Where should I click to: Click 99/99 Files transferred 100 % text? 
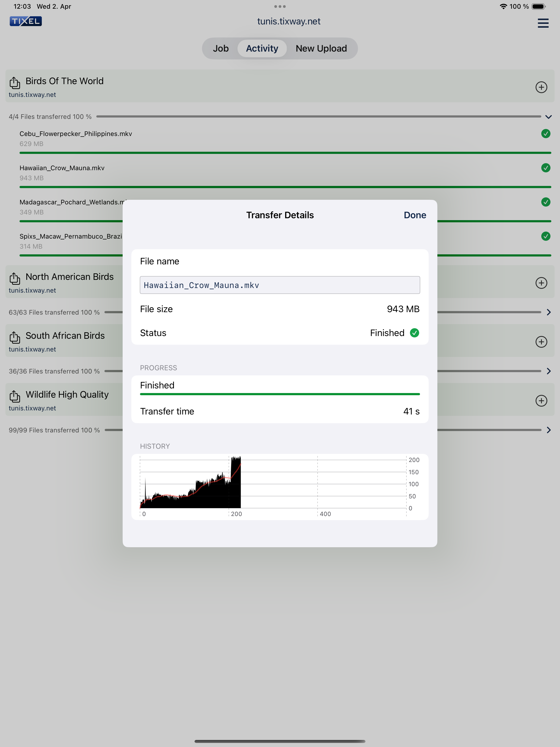54,430
